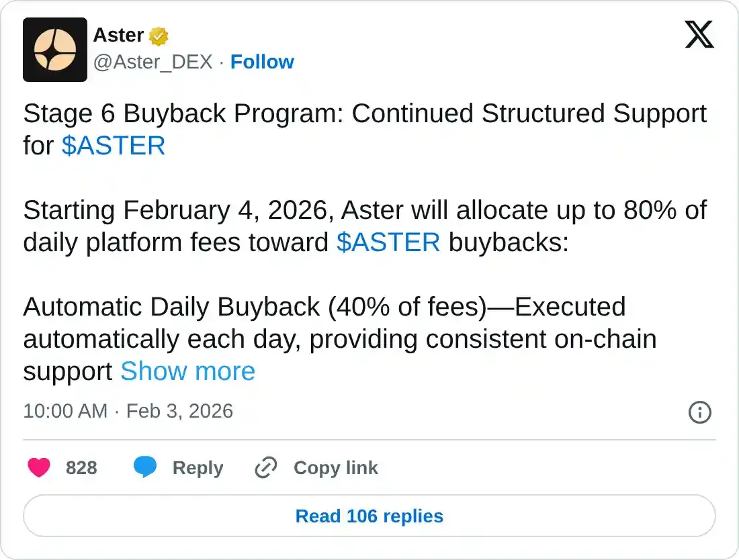Toggle follow state for @Aster_DEX

tap(262, 62)
